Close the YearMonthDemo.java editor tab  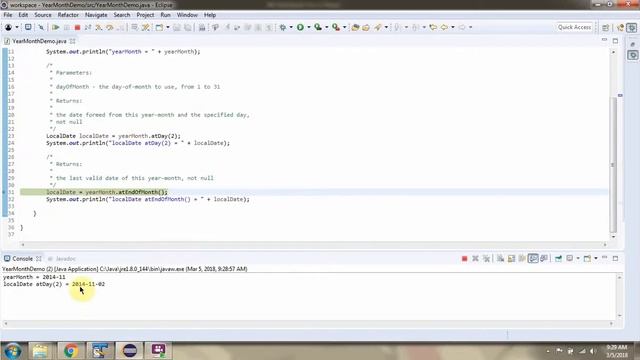[73, 41]
